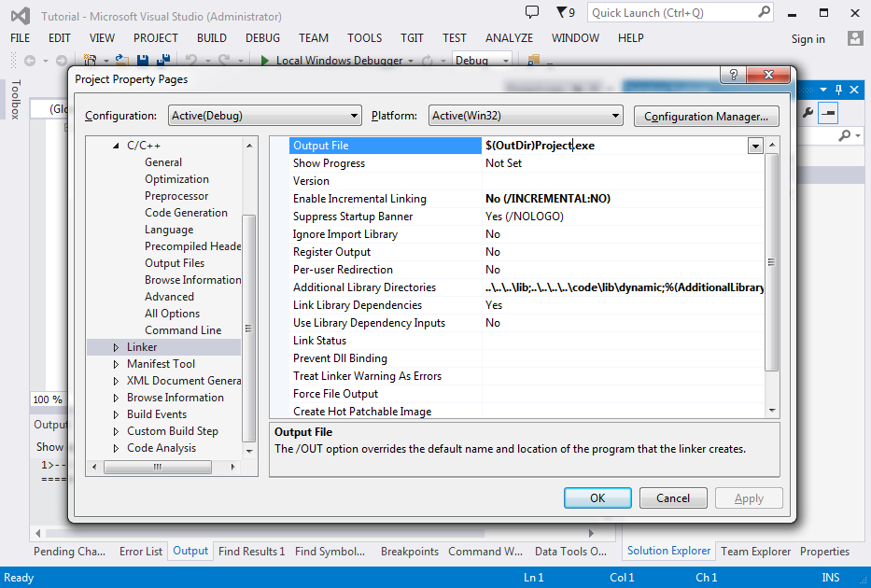Open the Platform Active(Win32) dropdown
The image size is (871, 588).
(526, 116)
